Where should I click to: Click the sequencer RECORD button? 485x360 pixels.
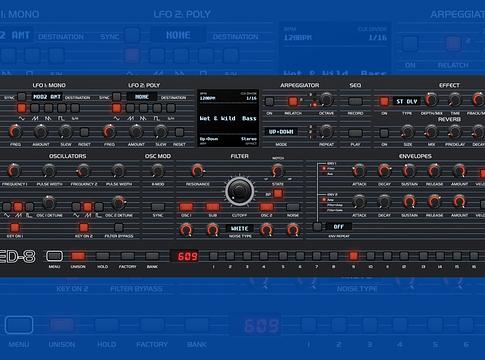tap(355, 101)
